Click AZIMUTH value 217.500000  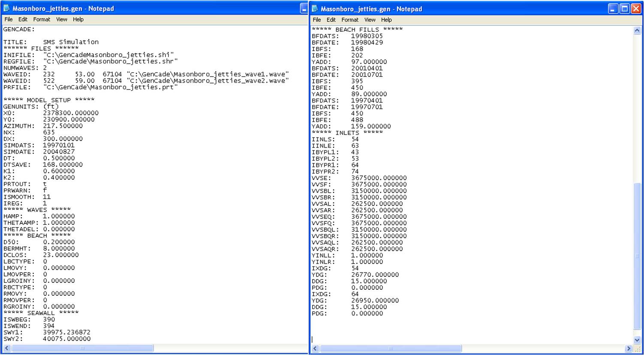(x=63, y=126)
